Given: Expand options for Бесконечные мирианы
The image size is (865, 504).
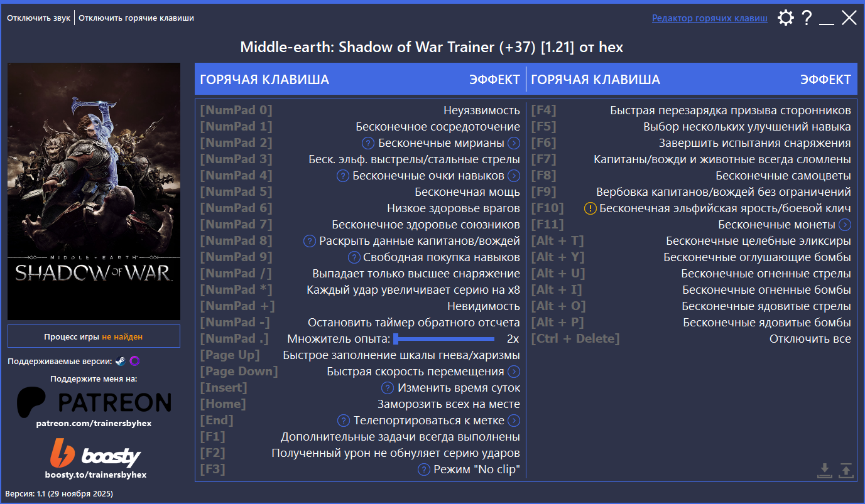Looking at the screenshot, I should tap(514, 142).
